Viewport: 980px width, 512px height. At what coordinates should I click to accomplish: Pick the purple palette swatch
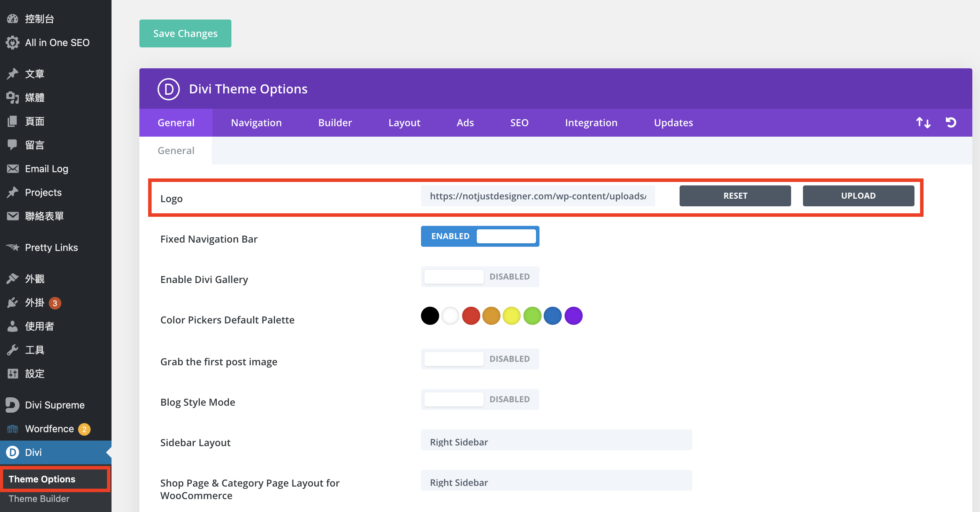(x=573, y=316)
